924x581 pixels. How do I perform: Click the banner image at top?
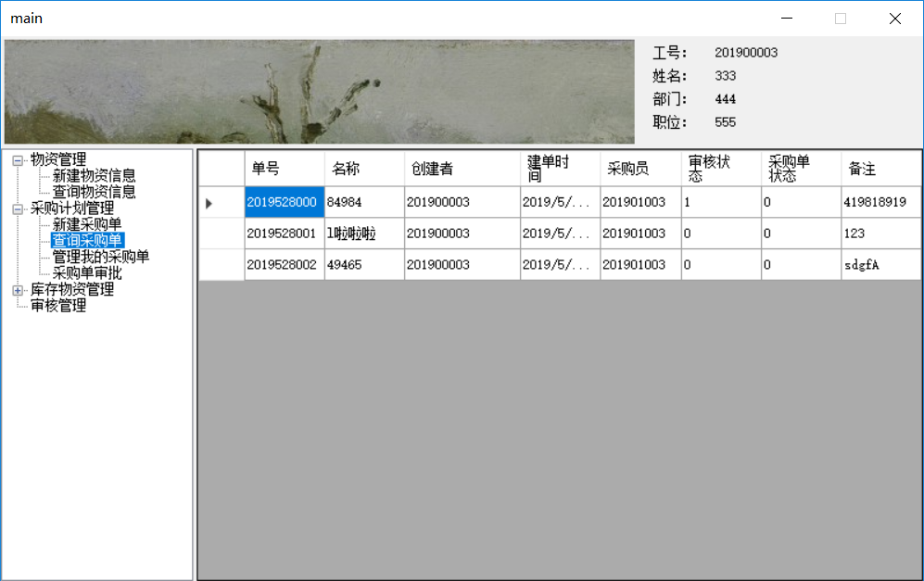coord(319,92)
